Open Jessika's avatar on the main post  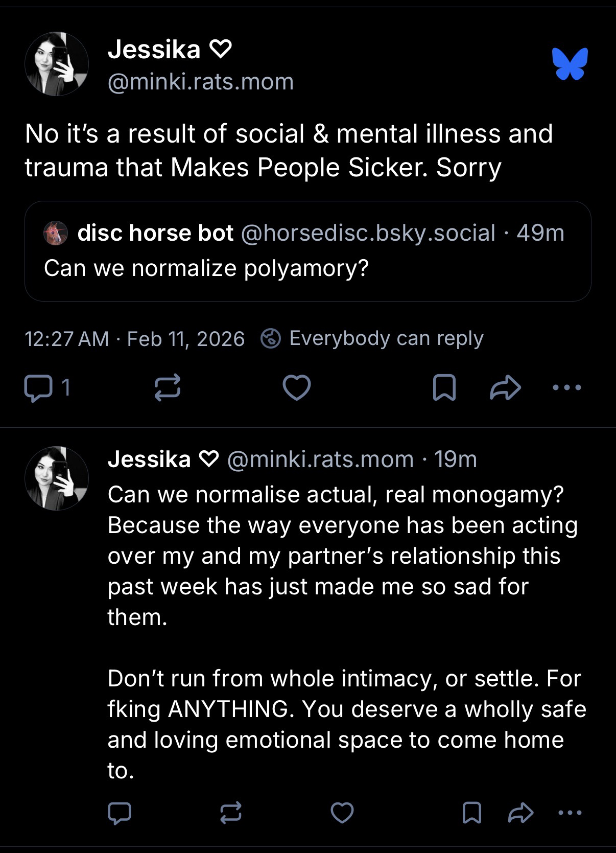pos(57,64)
